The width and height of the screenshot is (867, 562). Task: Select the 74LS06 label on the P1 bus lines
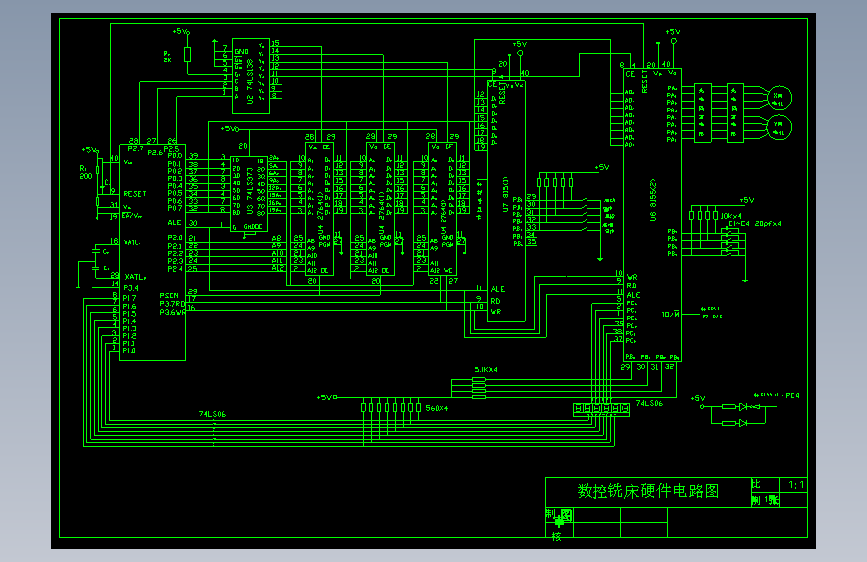pyautogui.click(x=212, y=414)
